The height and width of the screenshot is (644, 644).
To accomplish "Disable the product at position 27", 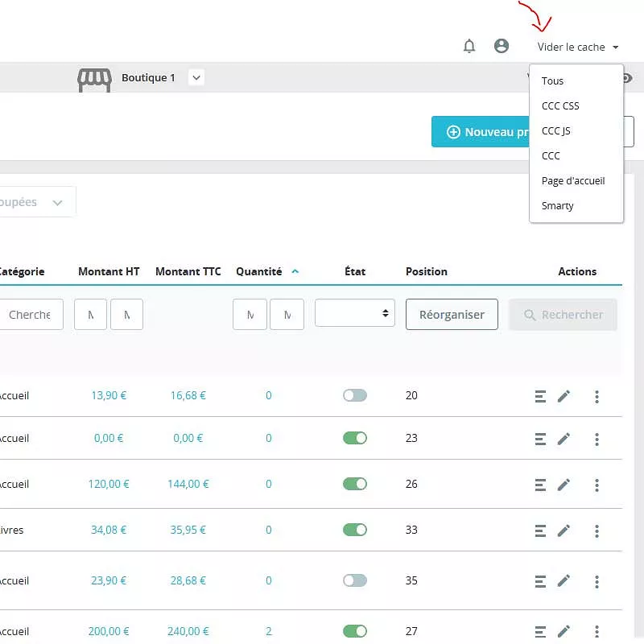I will (355, 631).
